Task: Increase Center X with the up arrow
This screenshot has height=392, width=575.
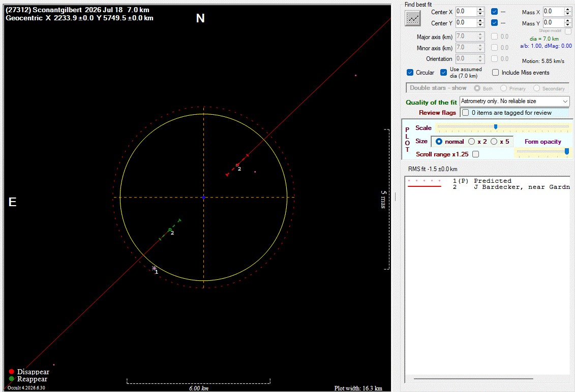Action: (480, 9)
